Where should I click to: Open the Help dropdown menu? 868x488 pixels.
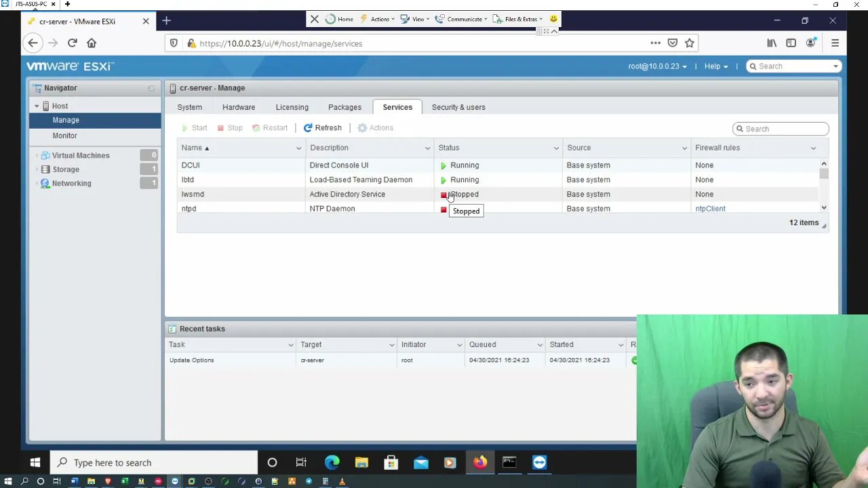(715, 66)
